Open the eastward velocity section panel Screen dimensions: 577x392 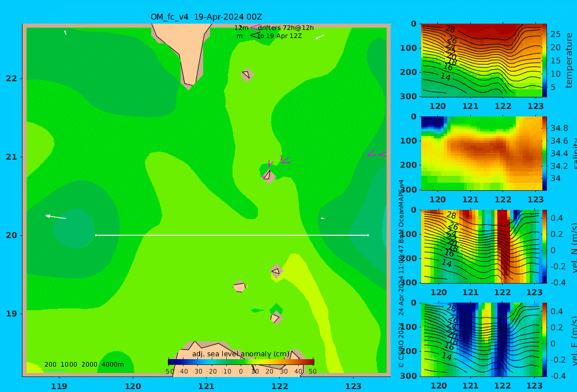point(481,340)
